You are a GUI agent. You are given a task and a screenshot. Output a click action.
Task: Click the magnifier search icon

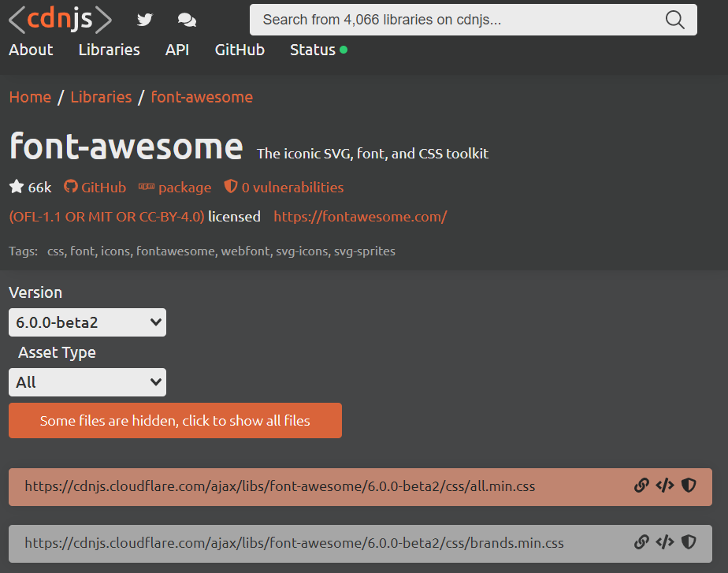[x=674, y=20]
